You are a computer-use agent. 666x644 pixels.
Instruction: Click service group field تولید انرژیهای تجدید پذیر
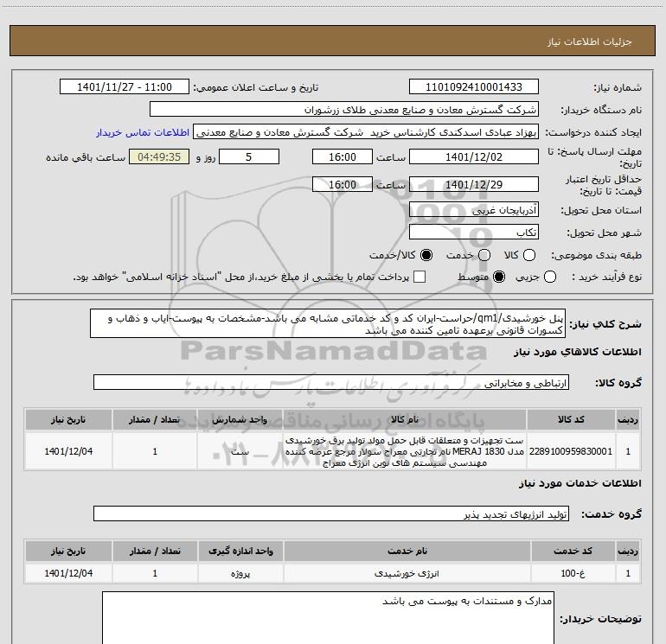pos(331,514)
